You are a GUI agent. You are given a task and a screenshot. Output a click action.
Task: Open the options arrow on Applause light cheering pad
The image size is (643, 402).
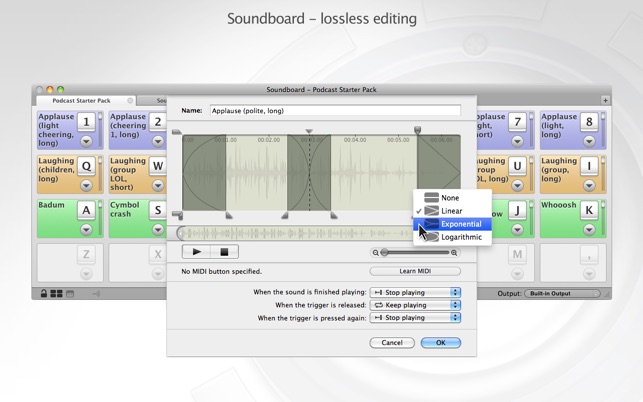click(x=87, y=142)
